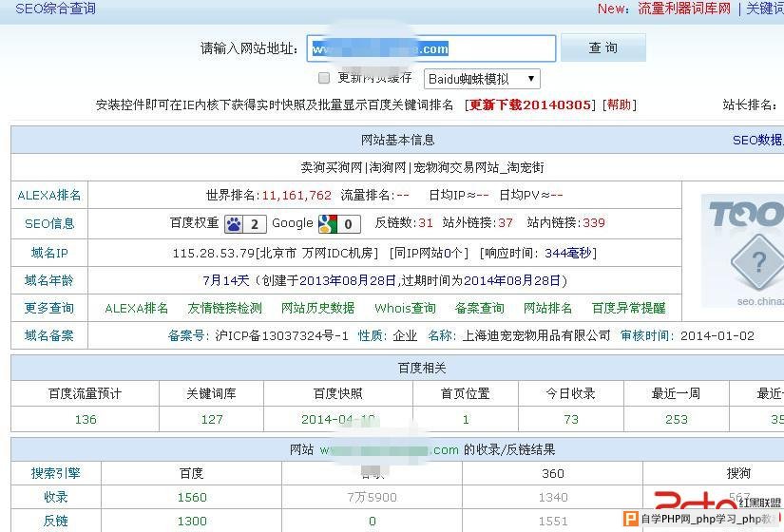784x532 pixels.
Task: Open the 流量利器词库网 link
Action: point(684,9)
